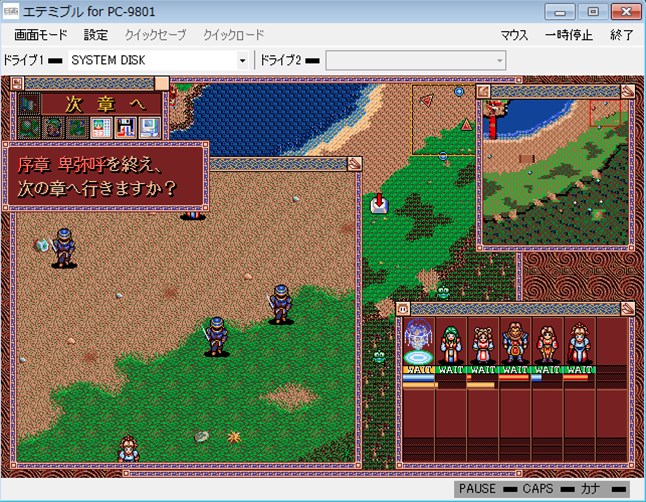Click the bearded man's red HP bar
This screenshot has height=502, width=646.
[x=515, y=378]
